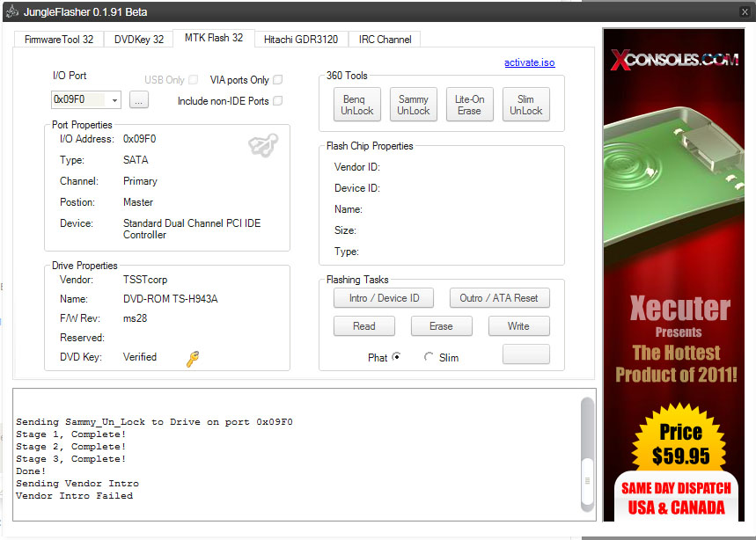The image size is (756, 540).
Task: Open the Hitachi GDR3120 tab
Action: pos(301,40)
